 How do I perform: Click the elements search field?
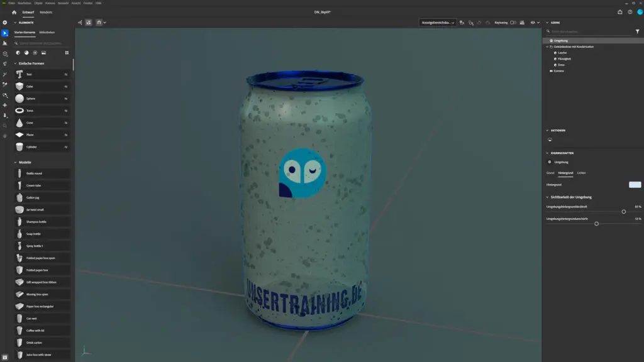point(43,43)
